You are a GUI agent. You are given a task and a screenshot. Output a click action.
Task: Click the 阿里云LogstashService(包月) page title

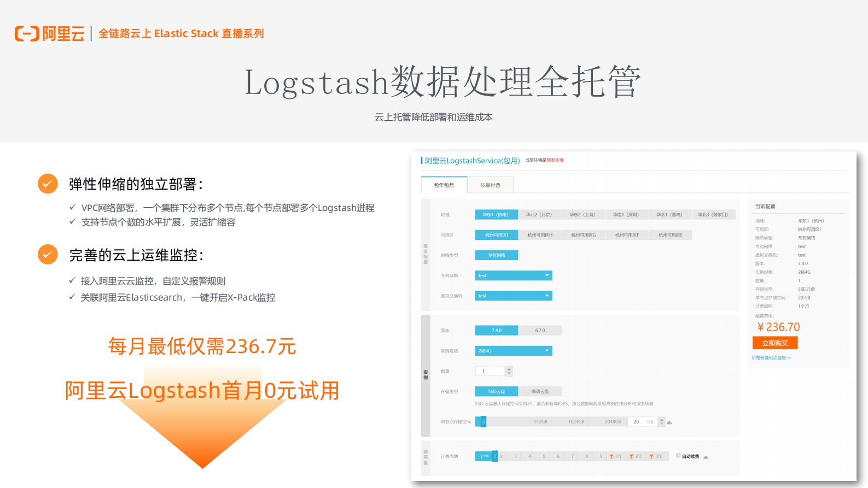pos(473,161)
